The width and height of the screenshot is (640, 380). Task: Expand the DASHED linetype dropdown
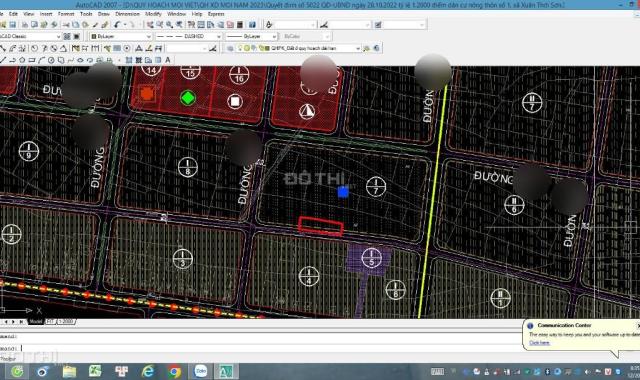218,36
